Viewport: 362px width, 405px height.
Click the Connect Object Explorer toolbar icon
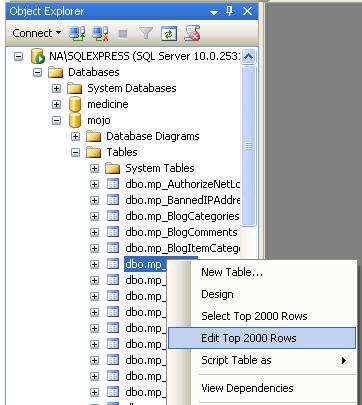pos(77,34)
